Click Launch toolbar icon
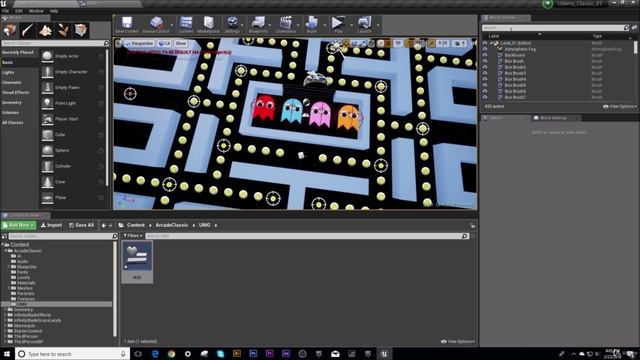 tap(364, 24)
